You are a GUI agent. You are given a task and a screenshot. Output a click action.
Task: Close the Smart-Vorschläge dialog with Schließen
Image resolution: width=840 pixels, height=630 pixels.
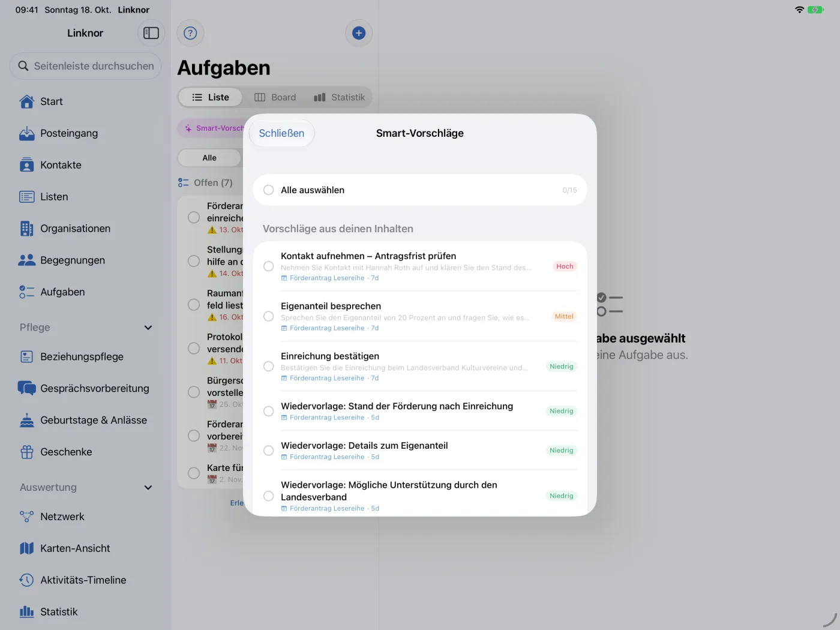point(281,133)
